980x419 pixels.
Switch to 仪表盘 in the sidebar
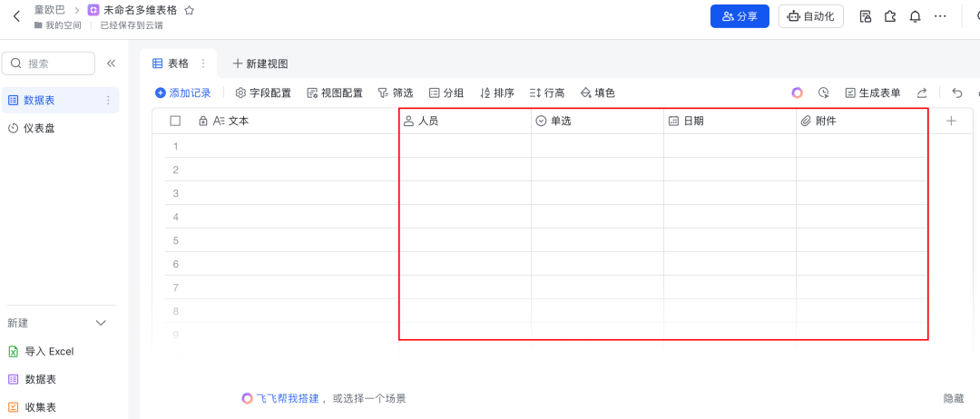point(38,129)
